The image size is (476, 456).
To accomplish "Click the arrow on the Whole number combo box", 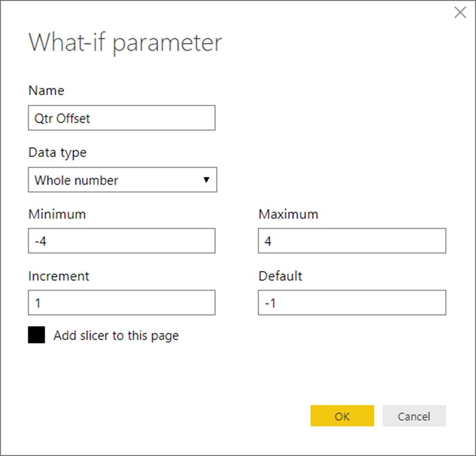I will 206,180.
